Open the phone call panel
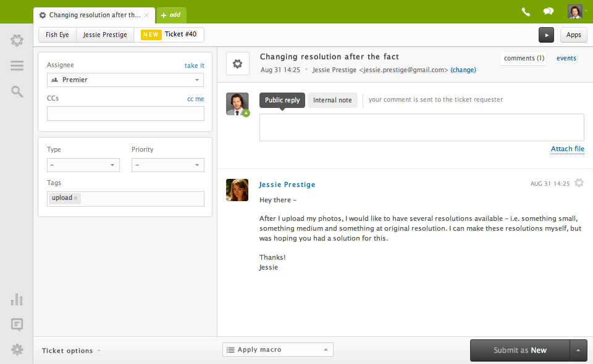This screenshot has height=364, width=593. [526, 11]
